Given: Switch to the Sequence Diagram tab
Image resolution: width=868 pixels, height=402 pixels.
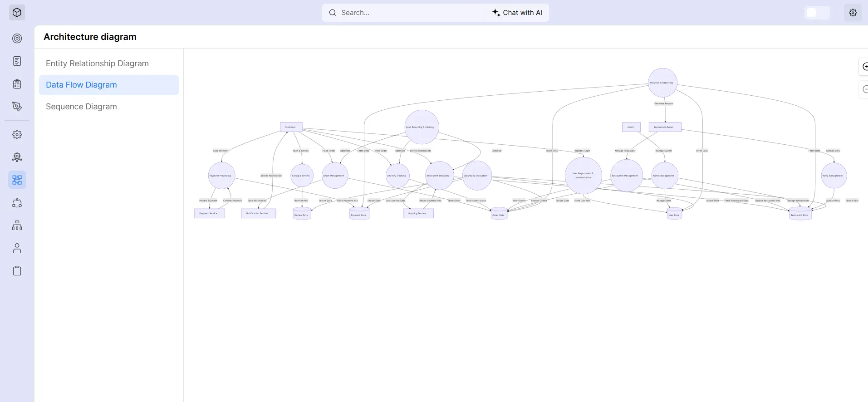Looking at the screenshot, I should 109,107.
